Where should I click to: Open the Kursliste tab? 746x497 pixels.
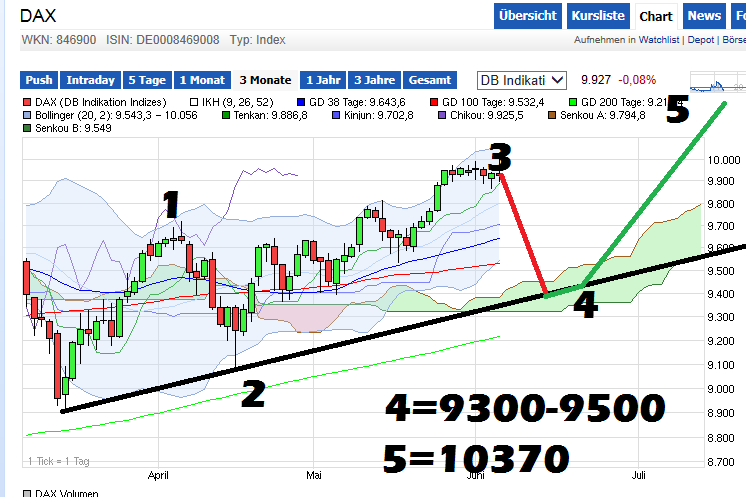coord(598,16)
